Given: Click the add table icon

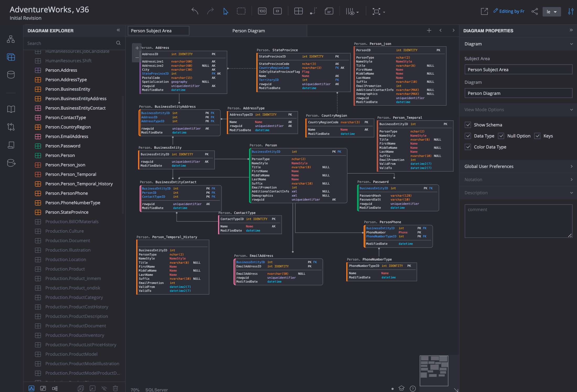Looking at the screenshot, I should 298,11.
